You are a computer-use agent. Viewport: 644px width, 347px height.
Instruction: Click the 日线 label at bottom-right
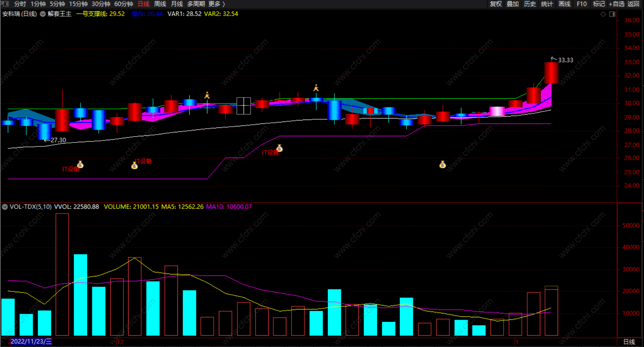coord(629,342)
